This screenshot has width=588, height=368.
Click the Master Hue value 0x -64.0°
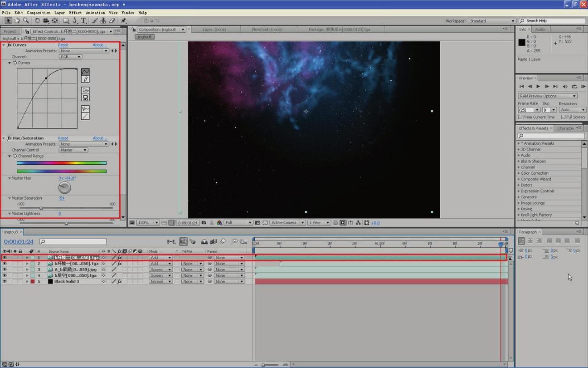point(67,178)
